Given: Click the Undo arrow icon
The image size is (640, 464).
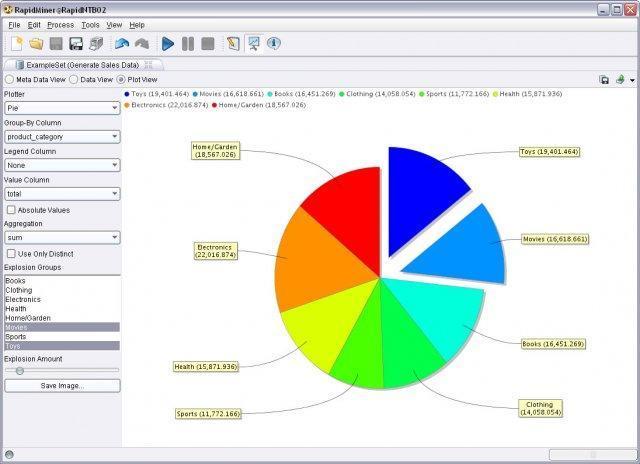Looking at the screenshot, I should tap(122, 43).
